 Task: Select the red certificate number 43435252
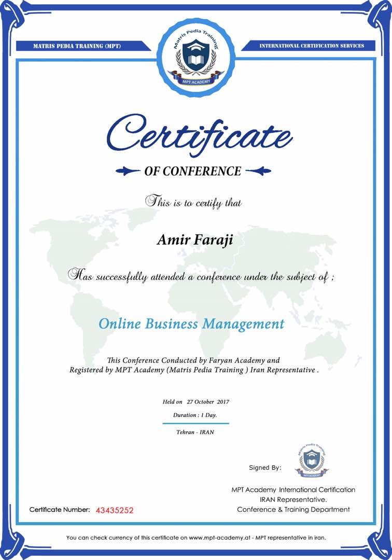(x=115, y=510)
